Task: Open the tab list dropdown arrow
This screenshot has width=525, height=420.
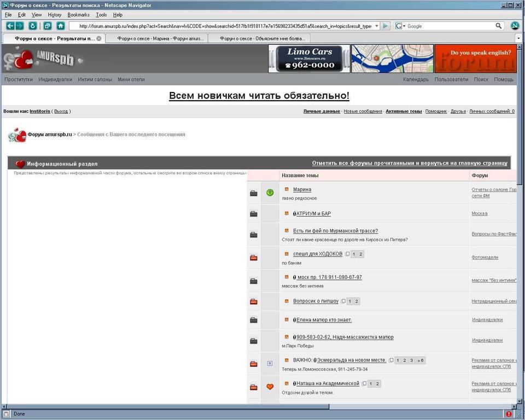Action: [518, 38]
